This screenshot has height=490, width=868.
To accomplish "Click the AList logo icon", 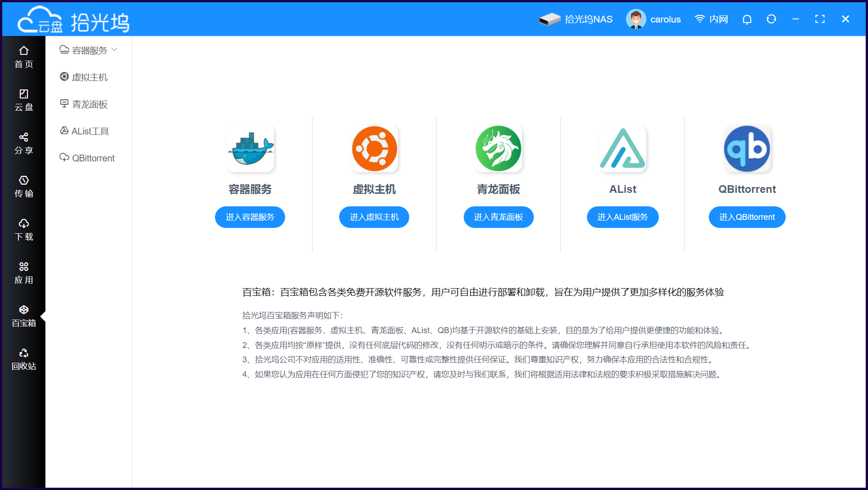I will [x=623, y=148].
